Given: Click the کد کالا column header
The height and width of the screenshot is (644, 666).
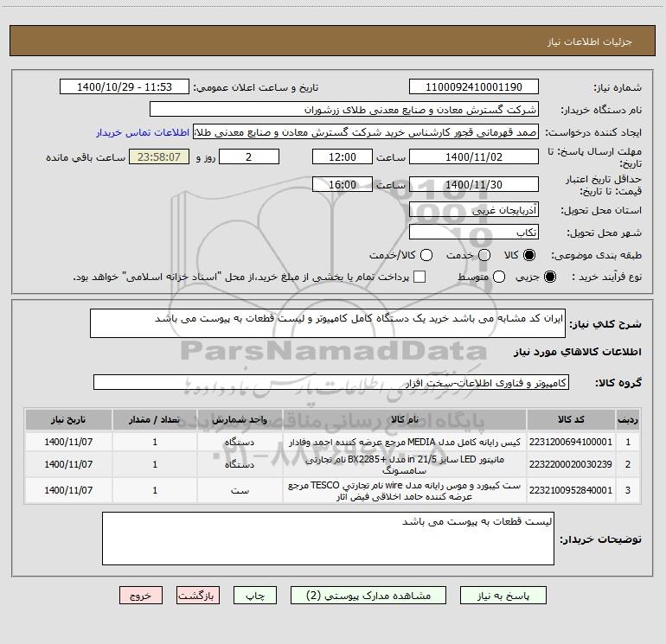Looking at the screenshot, I should pos(571,419).
